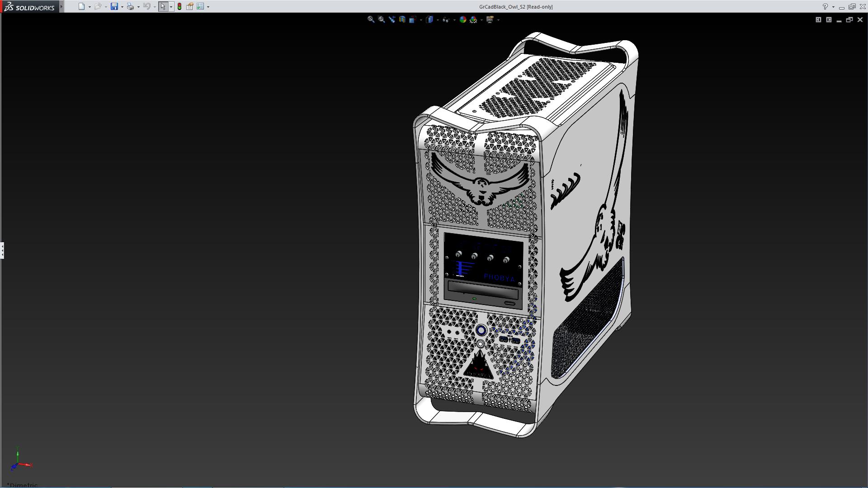Toggle the Select arrow tool

pos(163,6)
